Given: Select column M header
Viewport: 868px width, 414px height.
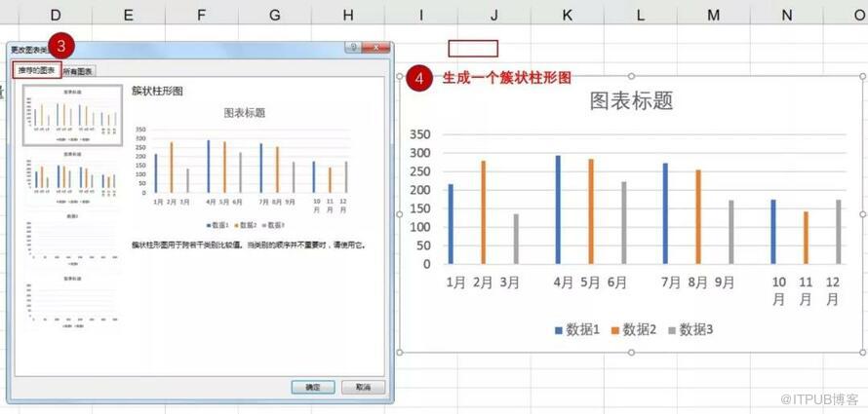Looking at the screenshot, I should point(713,16).
